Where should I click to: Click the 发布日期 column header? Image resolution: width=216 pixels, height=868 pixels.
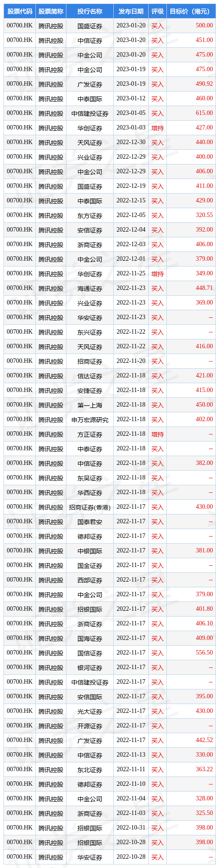pyautogui.click(x=131, y=11)
